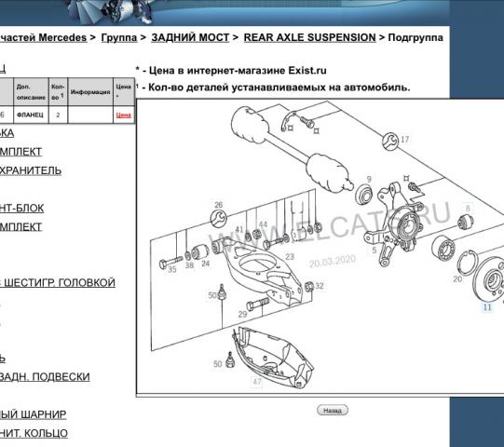Click the Информация column header
Image resolution: width=504 pixels, height=447 pixels.
tap(90, 92)
